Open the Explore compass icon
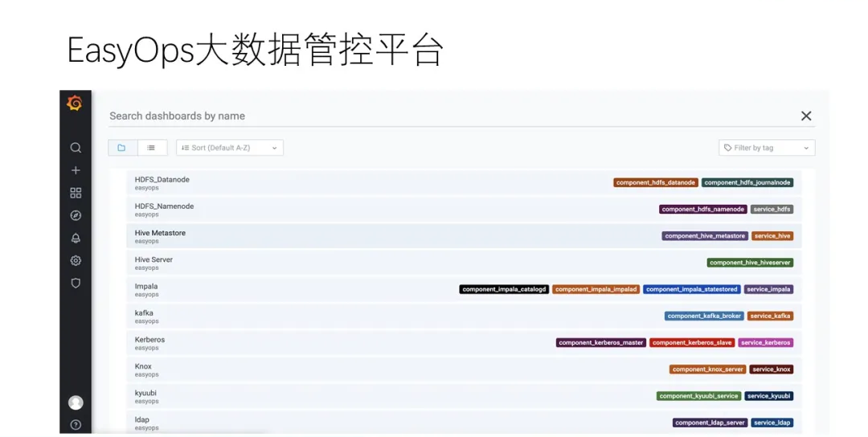The height and width of the screenshot is (437, 868). pos(76,215)
